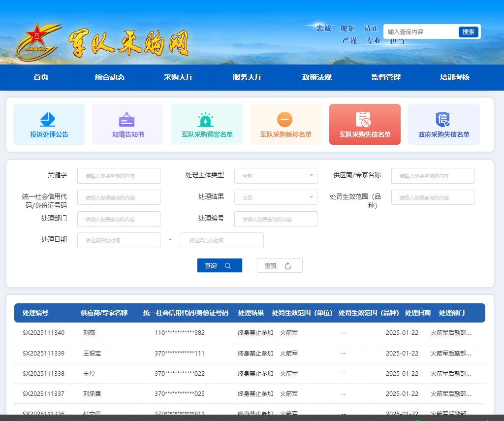Select the 政府采购失信名单 label

click(444, 134)
